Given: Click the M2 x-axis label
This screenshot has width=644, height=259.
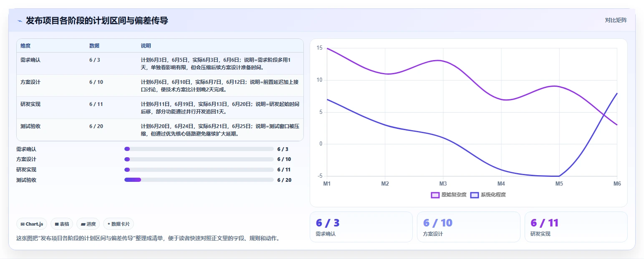Looking at the screenshot, I should point(385,184).
